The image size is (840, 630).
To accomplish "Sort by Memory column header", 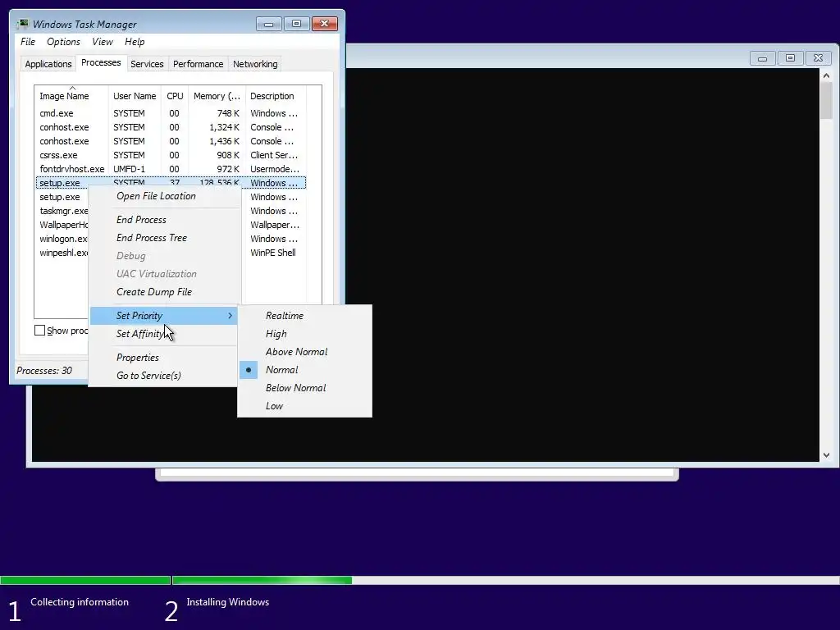I will click(x=217, y=96).
